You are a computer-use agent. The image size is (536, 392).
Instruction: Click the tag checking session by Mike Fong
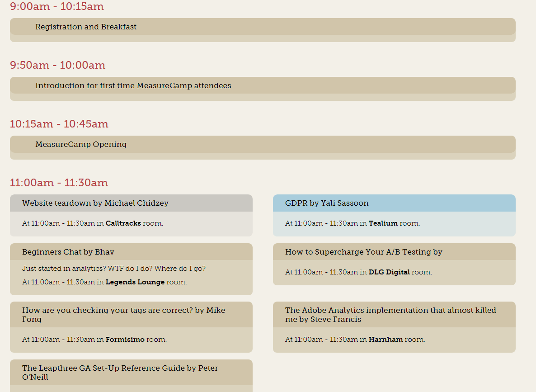pyautogui.click(x=122, y=314)
